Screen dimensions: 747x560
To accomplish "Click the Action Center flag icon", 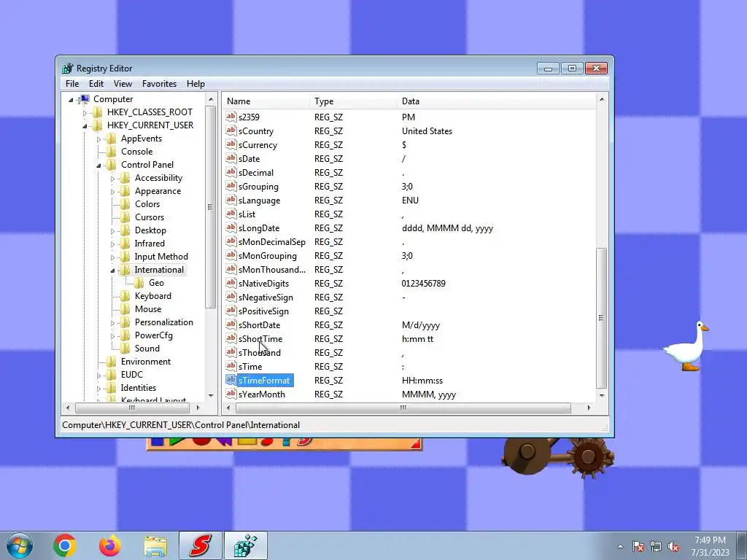I will 638,547.
